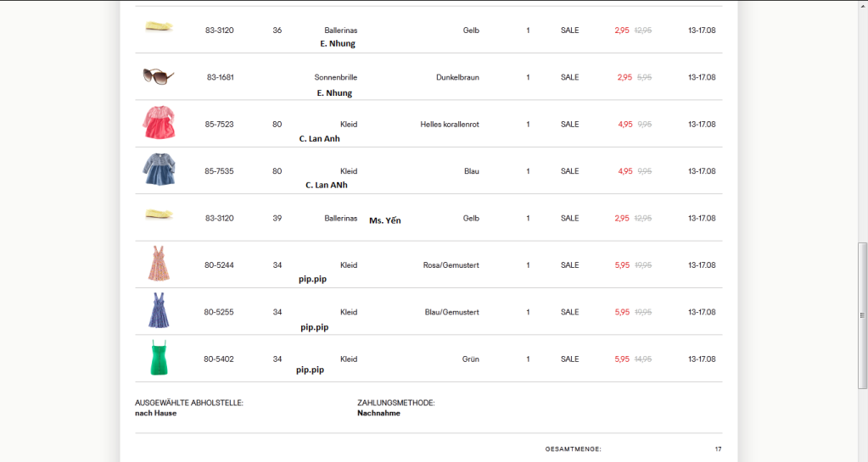Click the blue denim Kleid thumbnail
This screenshot has height=462, width=868.
click(159, 170)
